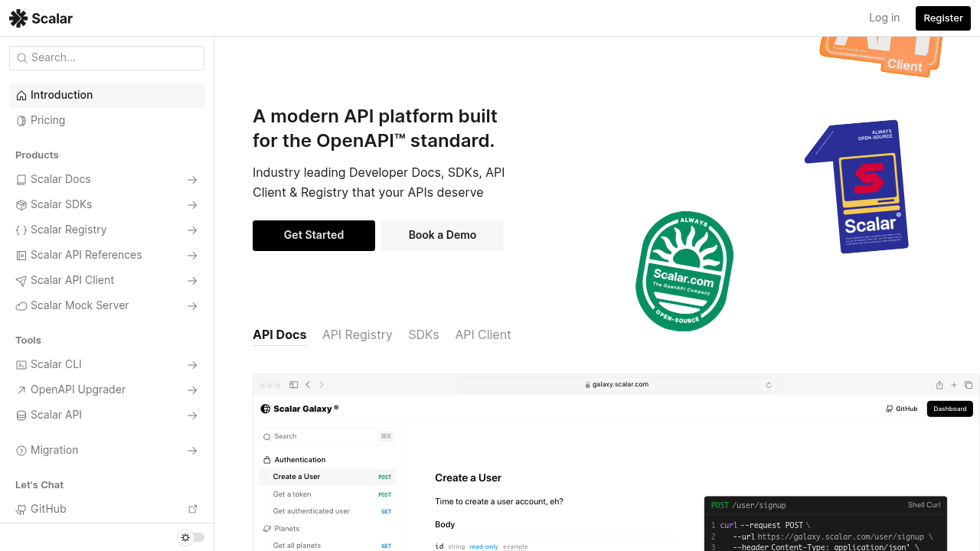Click the blue Scalar sticker graphic
Image resolution: width=980 pixels, height=551 pixels.
tap(857, 187)
